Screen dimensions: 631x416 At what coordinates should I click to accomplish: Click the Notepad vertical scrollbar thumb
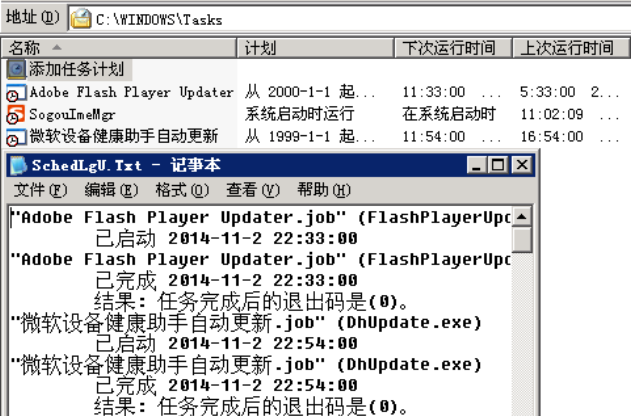click(x=522, y=240)
